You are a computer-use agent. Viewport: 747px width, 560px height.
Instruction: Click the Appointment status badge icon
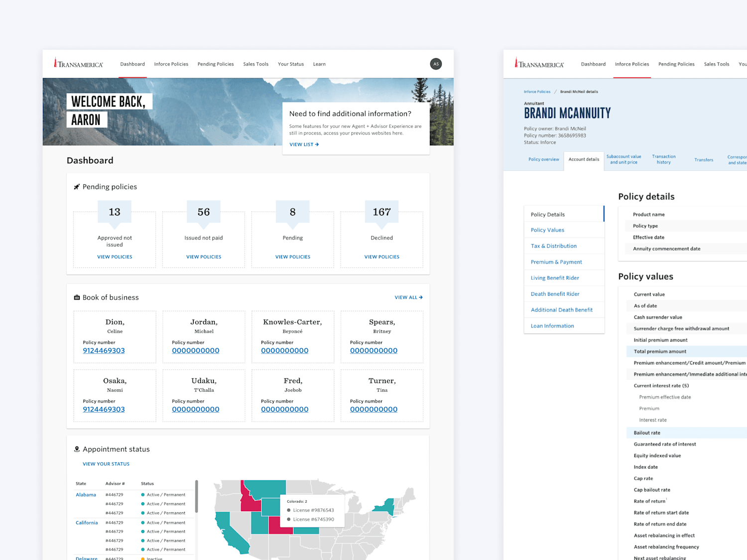[x=77, y=449]
